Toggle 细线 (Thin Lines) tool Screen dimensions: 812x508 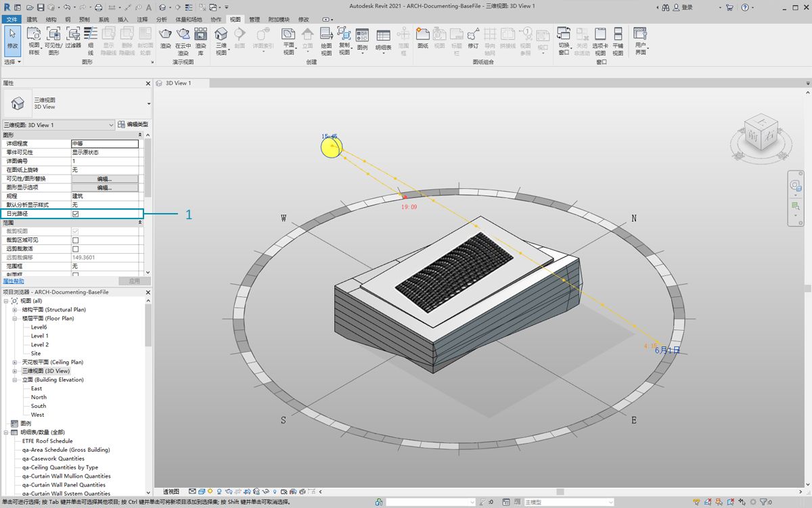tap(91, 40)
